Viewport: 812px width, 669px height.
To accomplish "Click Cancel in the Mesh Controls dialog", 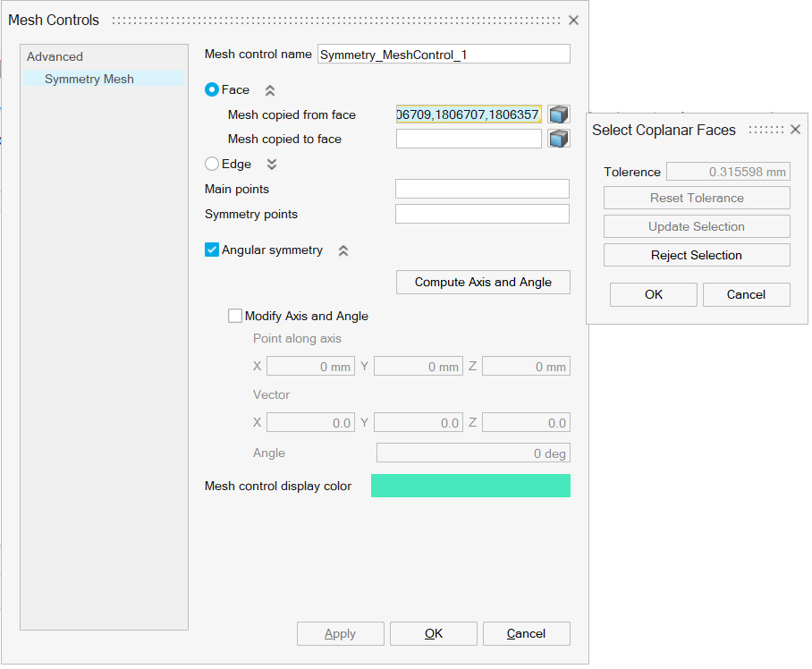I will coord(526,633).
